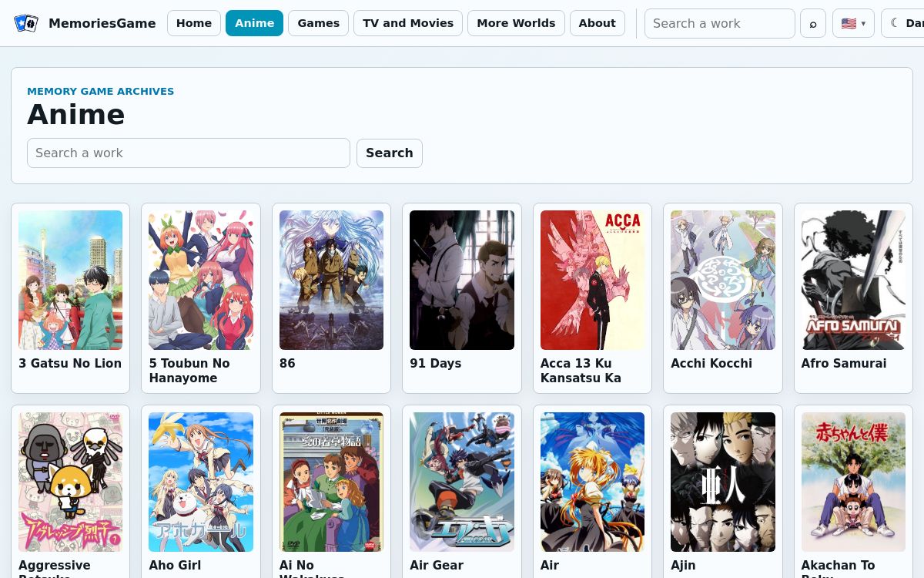Click the 86 title text
The width and height of the screenshot is (924, 578).
287,363
